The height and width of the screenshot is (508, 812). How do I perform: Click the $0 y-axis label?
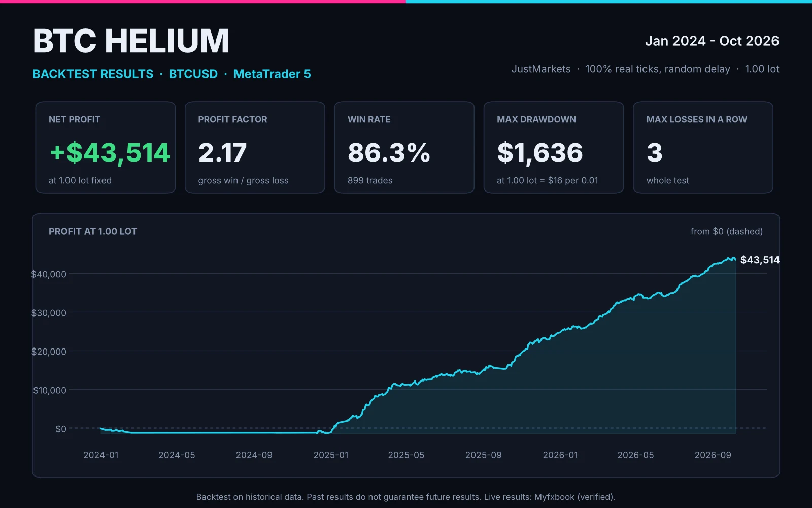point(61,429)
